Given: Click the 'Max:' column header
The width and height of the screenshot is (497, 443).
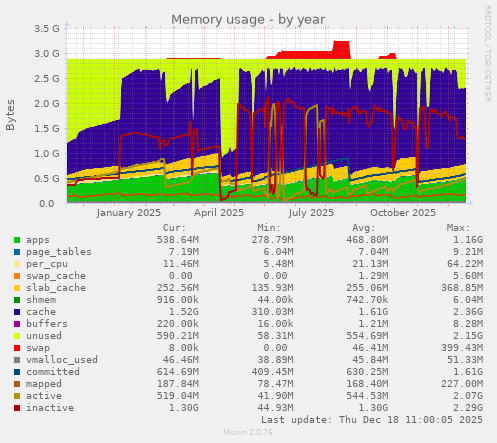Looking at the screenshot, I should point(458,228).
